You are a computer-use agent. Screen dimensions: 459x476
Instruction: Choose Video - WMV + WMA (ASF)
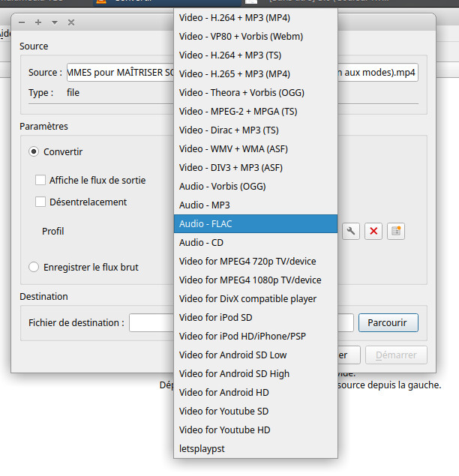(256, 149)
